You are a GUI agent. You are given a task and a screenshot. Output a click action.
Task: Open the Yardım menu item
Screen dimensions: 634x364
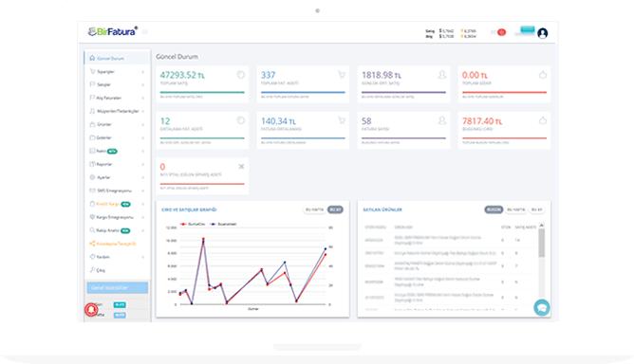117,257
